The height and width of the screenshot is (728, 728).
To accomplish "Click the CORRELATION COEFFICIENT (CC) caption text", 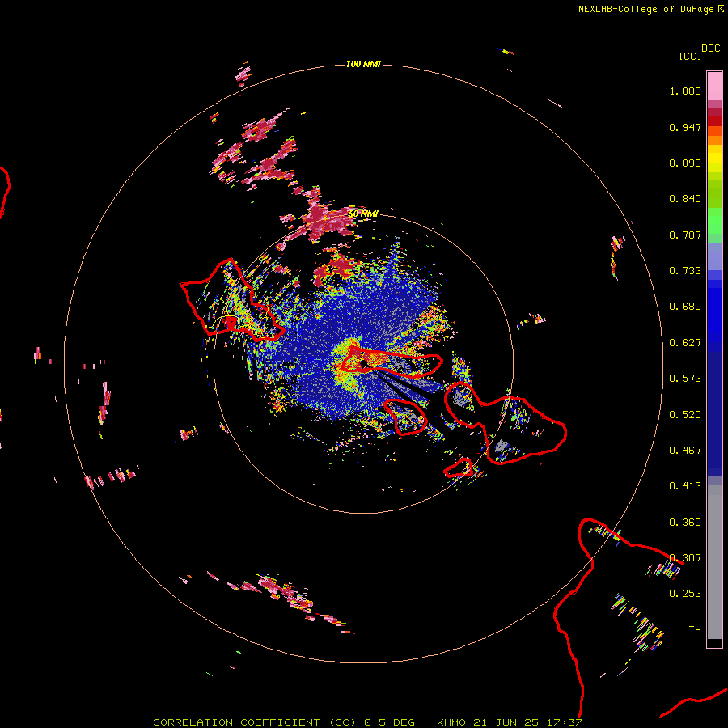I will pos(255,722).
